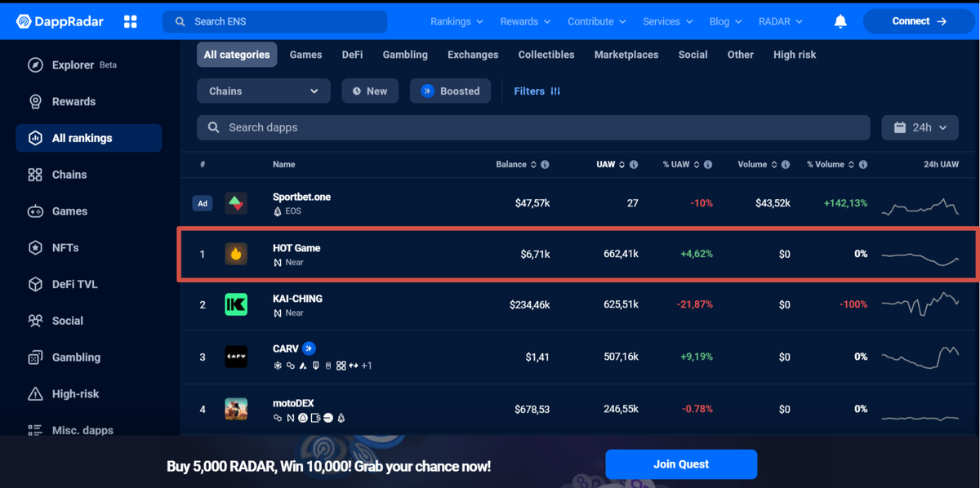Click the Volume column info icon
The width and height of the screenshot is (980, 488).
[785, 164]
